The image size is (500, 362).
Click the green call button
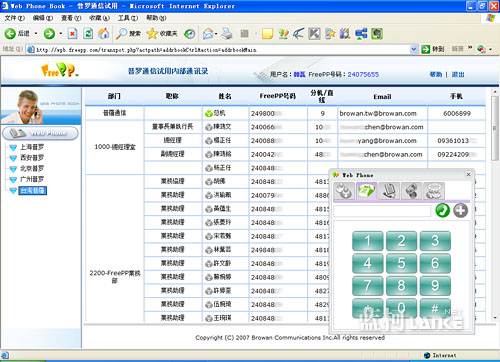coord(443,210)
